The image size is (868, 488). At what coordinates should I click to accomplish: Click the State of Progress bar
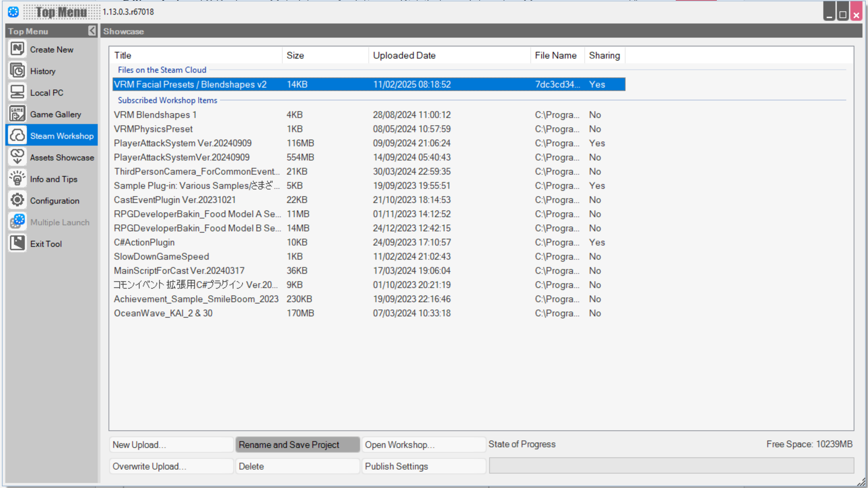click(x=671, y=465)
